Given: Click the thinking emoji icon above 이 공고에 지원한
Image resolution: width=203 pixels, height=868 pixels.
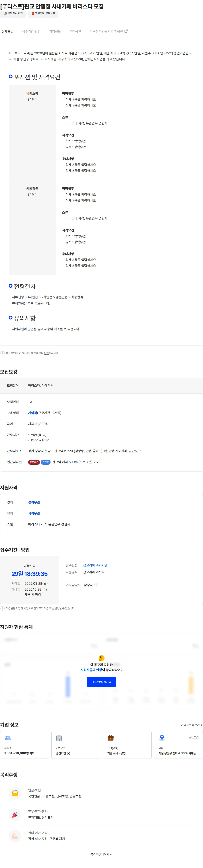Looking at the screenshot, I should pyautogui.click(x=101, y=658).
